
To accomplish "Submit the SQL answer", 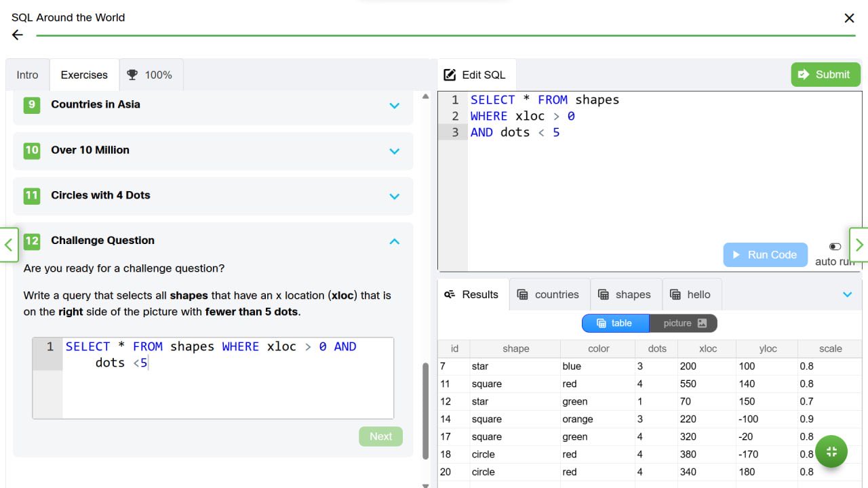I will tap(825, 75).
